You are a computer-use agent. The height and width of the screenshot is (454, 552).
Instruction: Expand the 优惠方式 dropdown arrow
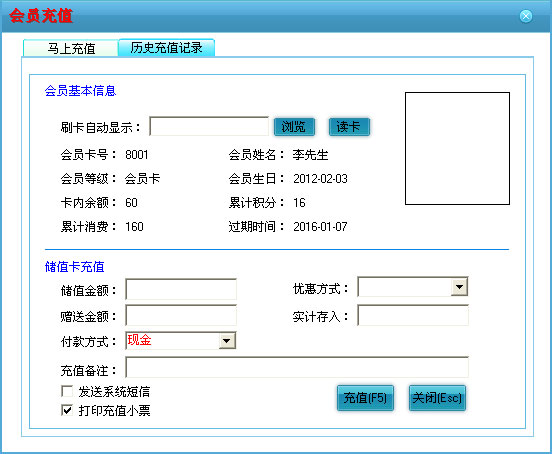pyautogui.click(x=459, y=287)
